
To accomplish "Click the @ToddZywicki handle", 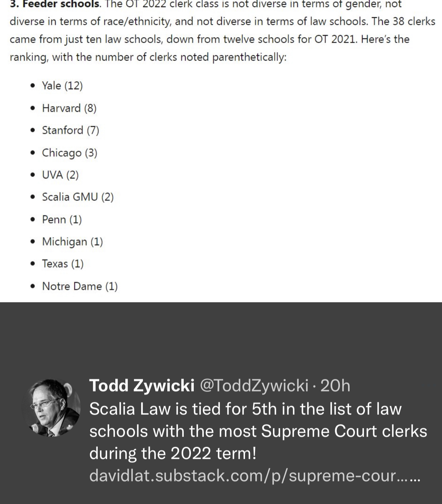I will [x=254, y=386].
